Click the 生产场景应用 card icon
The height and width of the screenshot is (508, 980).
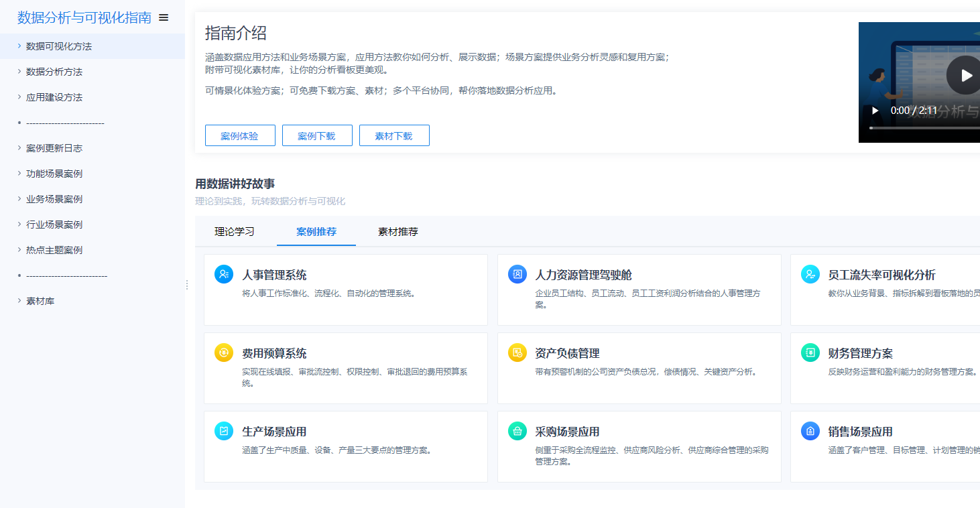click(x=224, y=431)
